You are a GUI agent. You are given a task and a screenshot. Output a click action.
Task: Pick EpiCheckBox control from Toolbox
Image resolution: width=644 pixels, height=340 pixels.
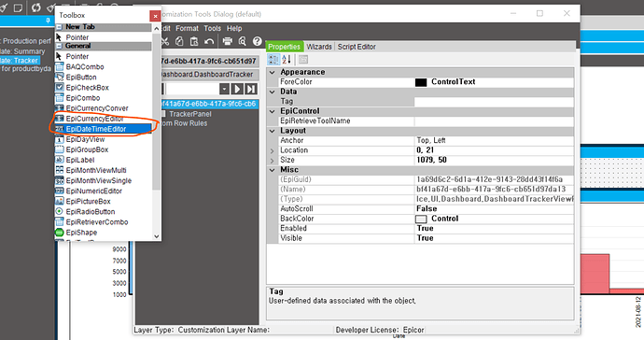tap(88, 88)
